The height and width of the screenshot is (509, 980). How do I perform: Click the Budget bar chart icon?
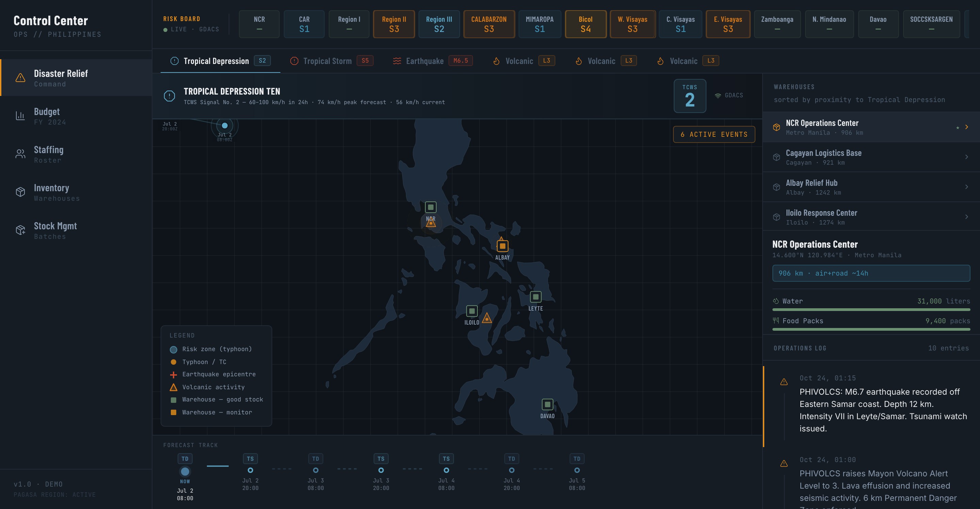[20, 116]
